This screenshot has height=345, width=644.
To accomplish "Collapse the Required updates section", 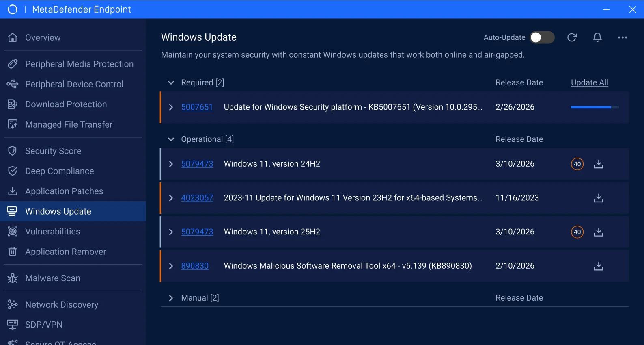I will pos(171,82).
